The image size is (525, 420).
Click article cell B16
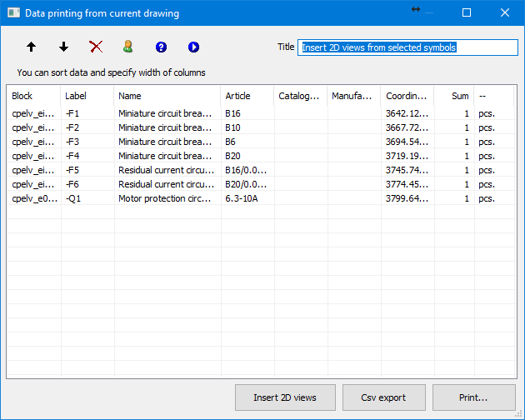coord(247,113)
